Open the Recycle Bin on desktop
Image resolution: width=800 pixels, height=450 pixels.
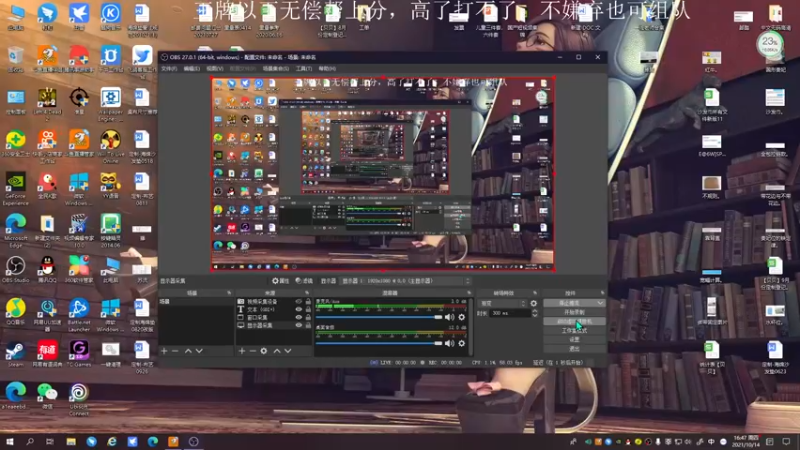[15, 60]
